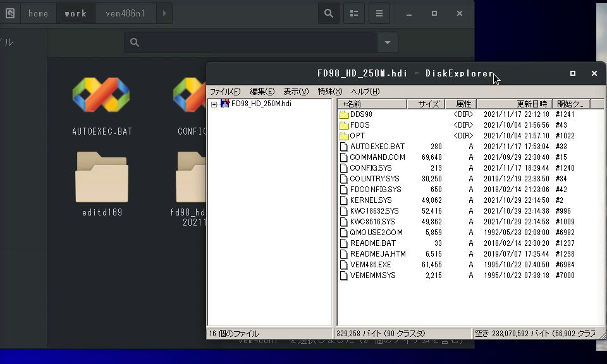Click the fd98_hd folder in file manager
The width and height of the screenshot is (607, 364).
point(191,177)
